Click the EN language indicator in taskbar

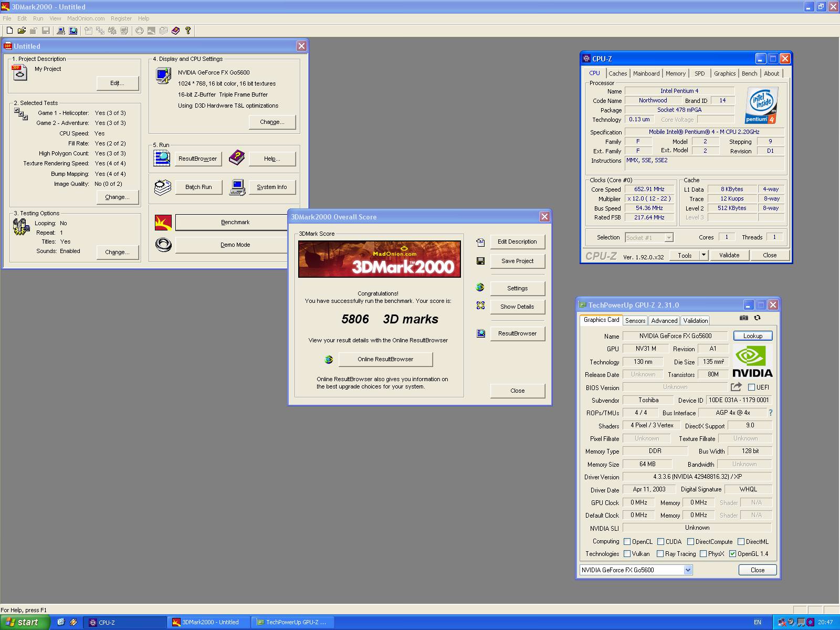tap(758, 623)
